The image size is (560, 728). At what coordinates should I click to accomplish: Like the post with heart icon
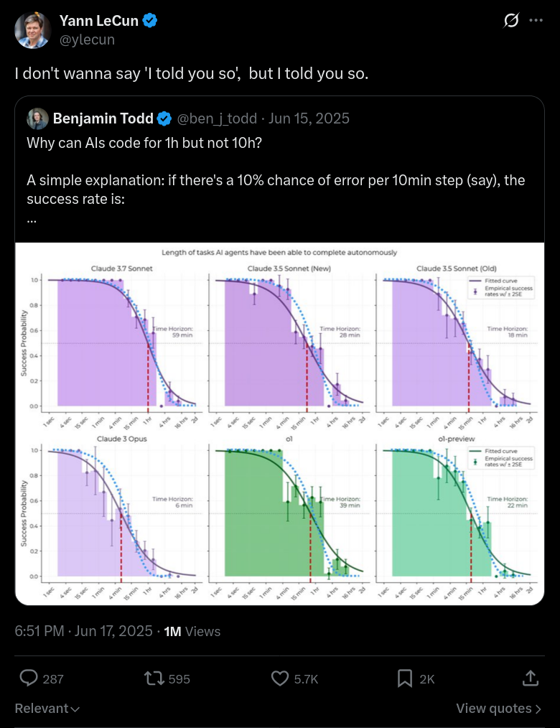pyautogui.click(x=280, y=678)
